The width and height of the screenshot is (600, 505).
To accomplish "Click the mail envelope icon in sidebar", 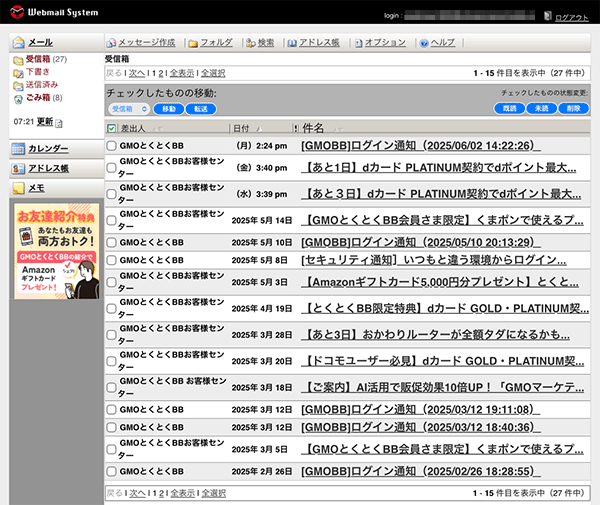I will coord(18,42).
